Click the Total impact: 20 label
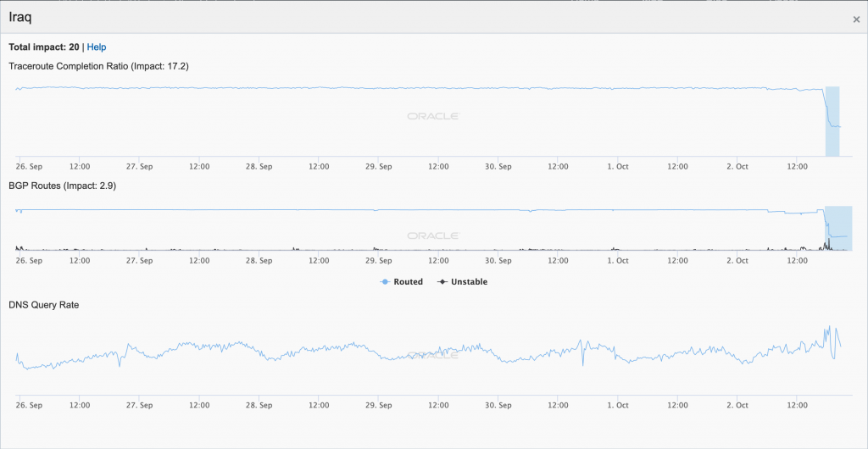This screenshot has height=449, width=868. 43,47
